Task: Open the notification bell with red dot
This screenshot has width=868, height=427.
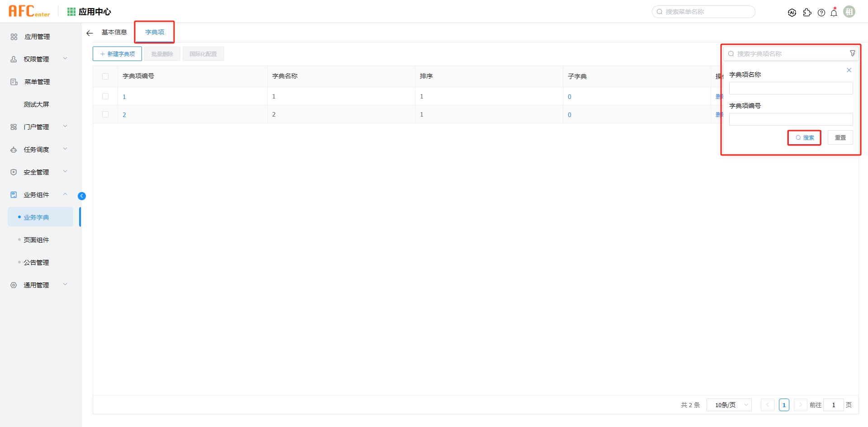Action: [834, 12]
